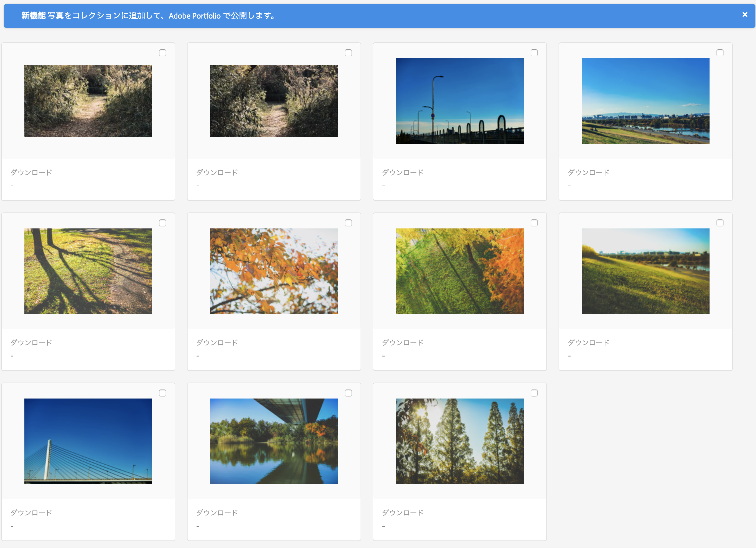Click ダウンロード under the river city skyline photo
756x548 pixels.
(589, 172)
